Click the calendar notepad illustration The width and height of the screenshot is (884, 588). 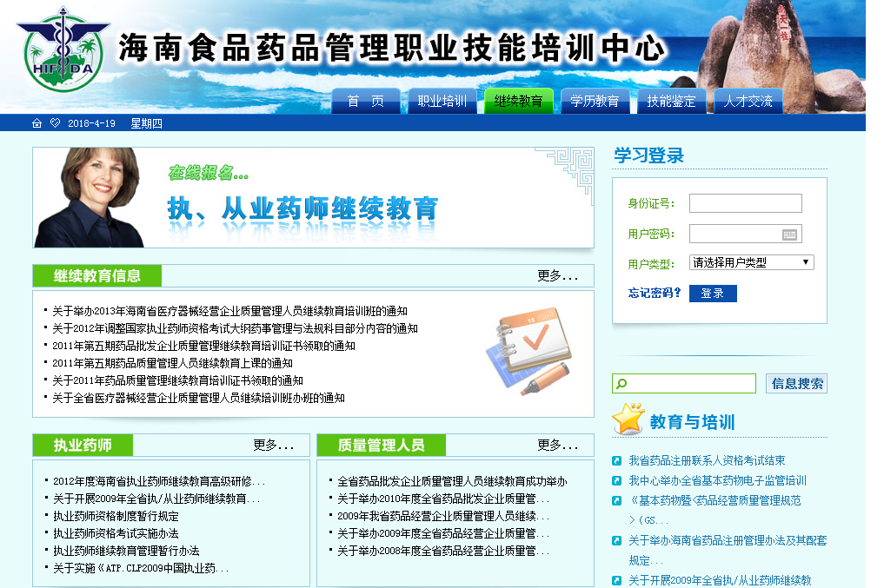coord(528,353)
